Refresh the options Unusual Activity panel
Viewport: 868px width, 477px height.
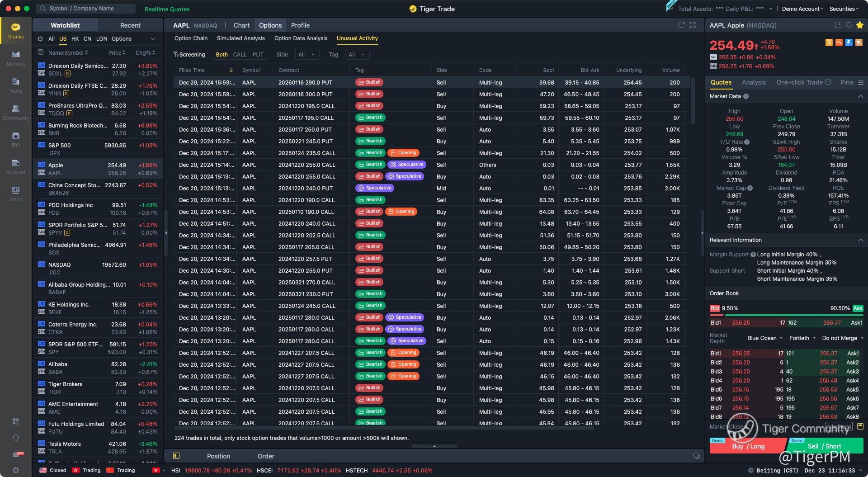pyautogui.click(x=681, y=25)
